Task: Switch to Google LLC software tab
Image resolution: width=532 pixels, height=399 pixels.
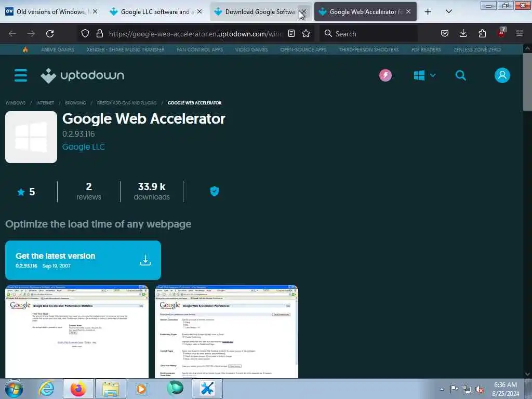Action: tap(155, 11)
